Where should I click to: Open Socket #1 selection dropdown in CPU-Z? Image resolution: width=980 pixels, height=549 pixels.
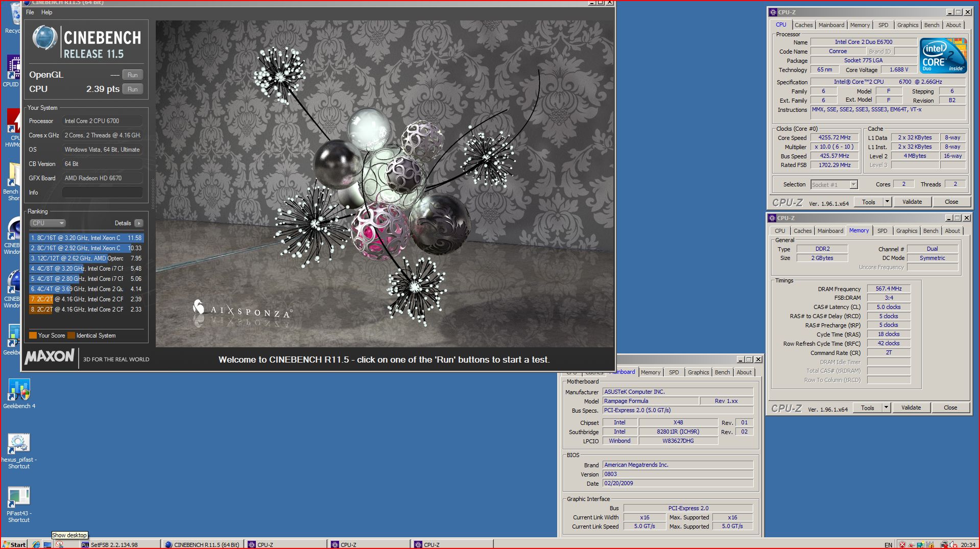834,185
